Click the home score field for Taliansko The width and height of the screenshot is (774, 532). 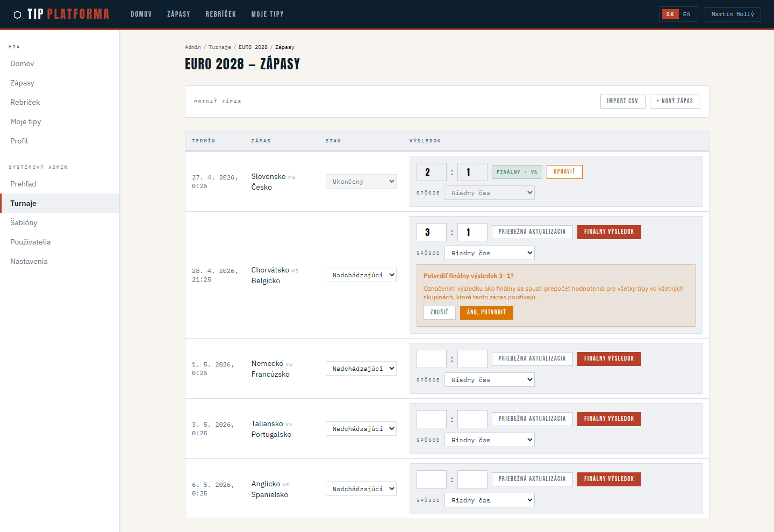pos(431,419)
